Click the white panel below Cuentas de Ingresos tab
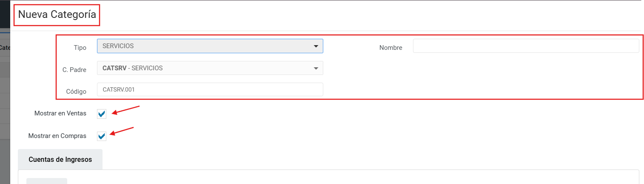This screenshot has height=184, width=644. coord(340,177)
